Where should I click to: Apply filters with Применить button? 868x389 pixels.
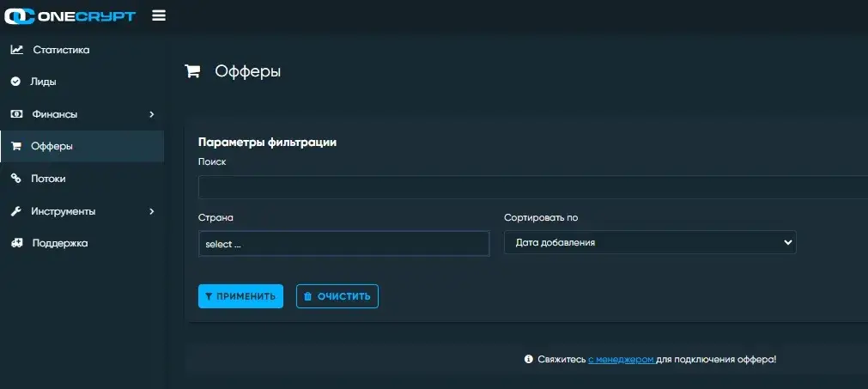(240, 296)
